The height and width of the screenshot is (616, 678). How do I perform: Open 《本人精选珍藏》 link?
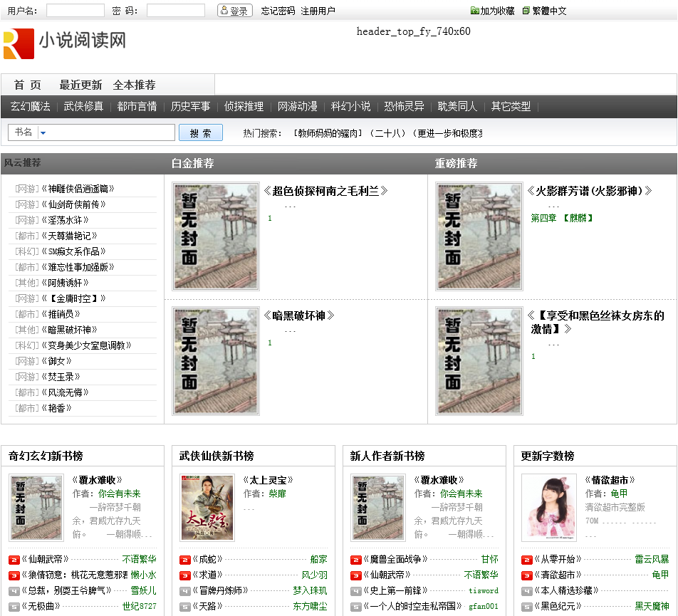(567, 590)
